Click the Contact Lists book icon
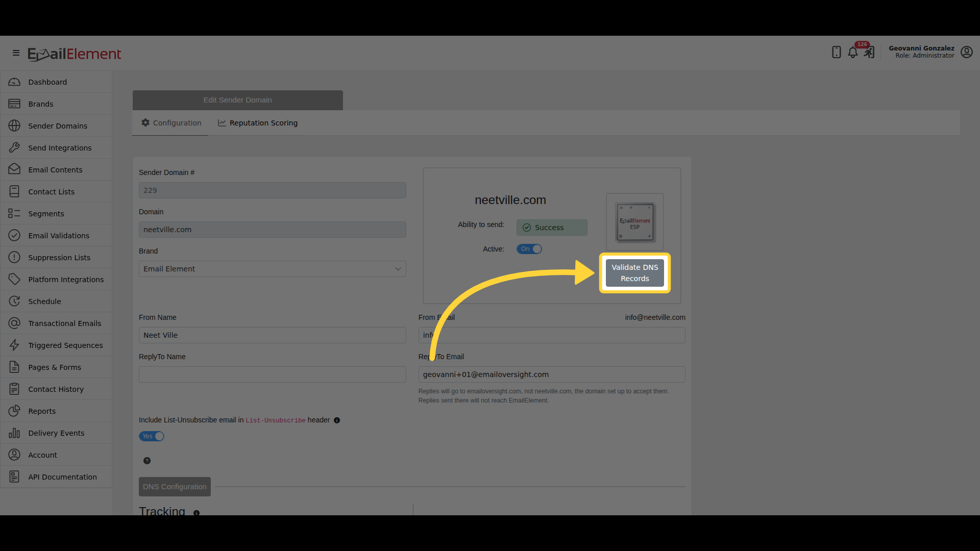 [14, 192]
